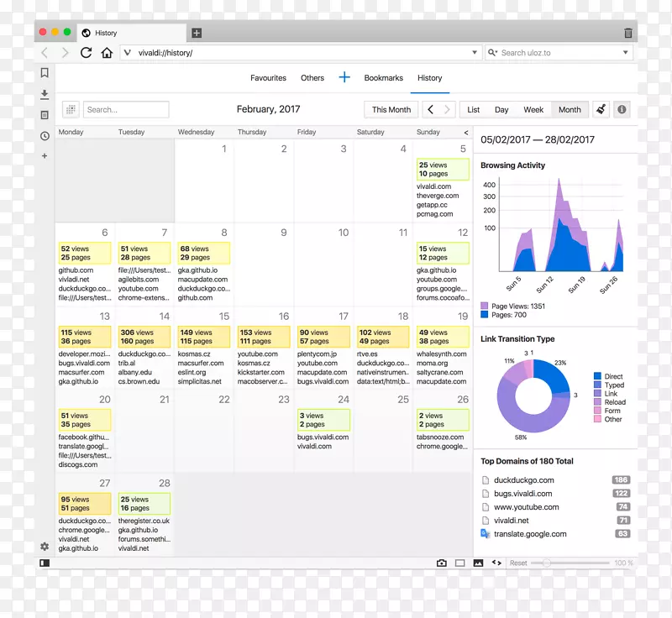Screen dimensions: 672x618
Task: Switch to Day view
Action: click(x=501, y=110)
